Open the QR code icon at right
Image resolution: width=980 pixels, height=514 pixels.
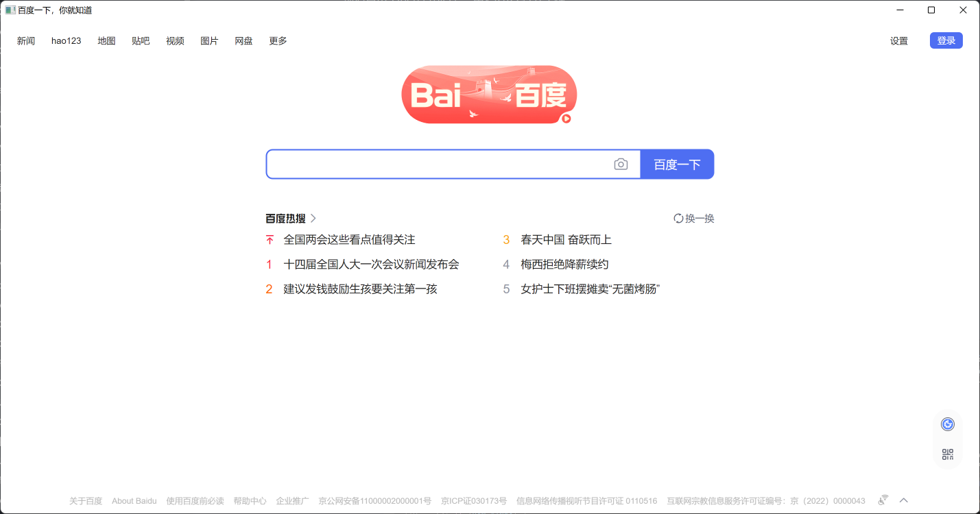[948, 454]
